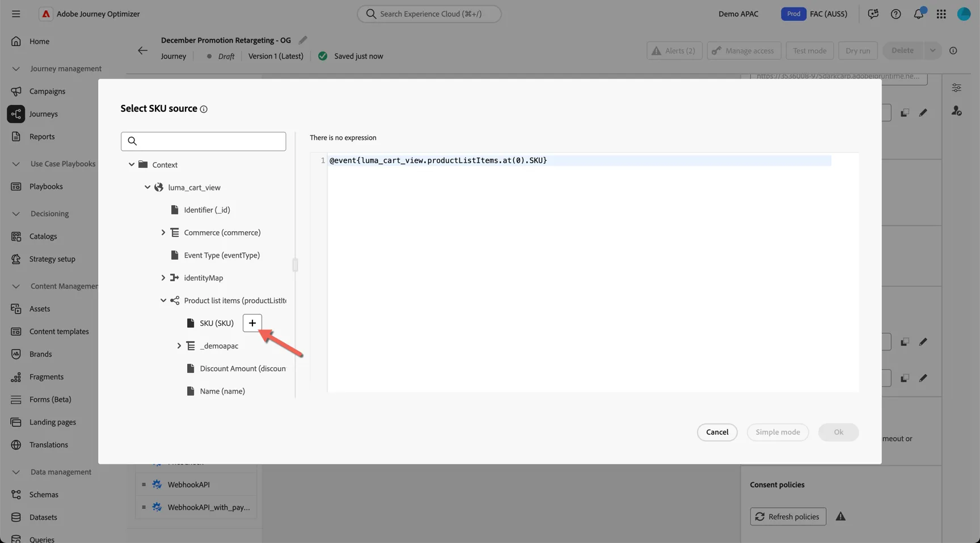
Task: Select the Event Type (eventType) field
Action: [x=222, y=255]
